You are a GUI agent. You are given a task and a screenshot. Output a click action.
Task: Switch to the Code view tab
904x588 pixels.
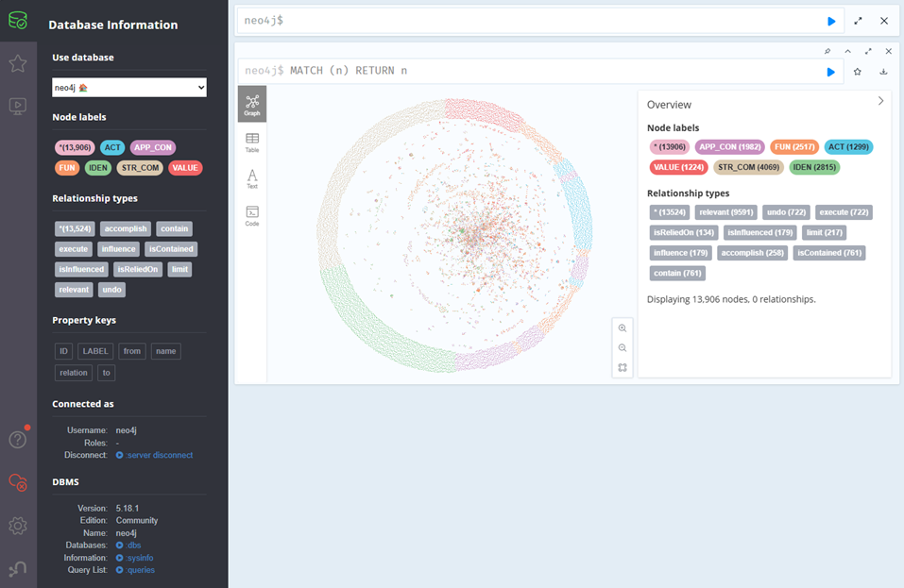click(252, 216)
